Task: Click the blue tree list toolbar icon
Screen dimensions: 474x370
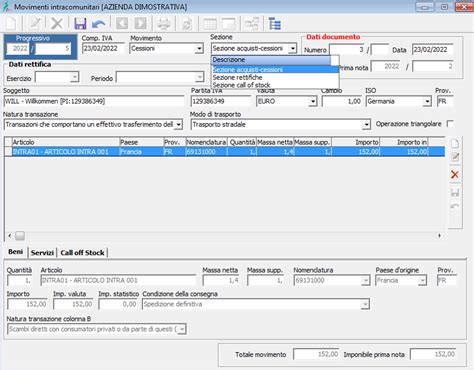Action: tap(275, 24)
